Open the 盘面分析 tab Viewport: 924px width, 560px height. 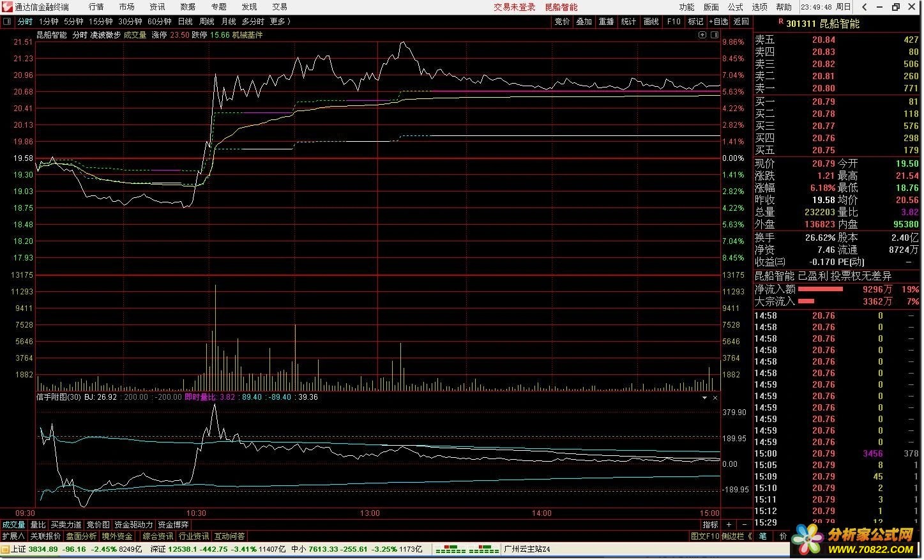coord(81,536)
